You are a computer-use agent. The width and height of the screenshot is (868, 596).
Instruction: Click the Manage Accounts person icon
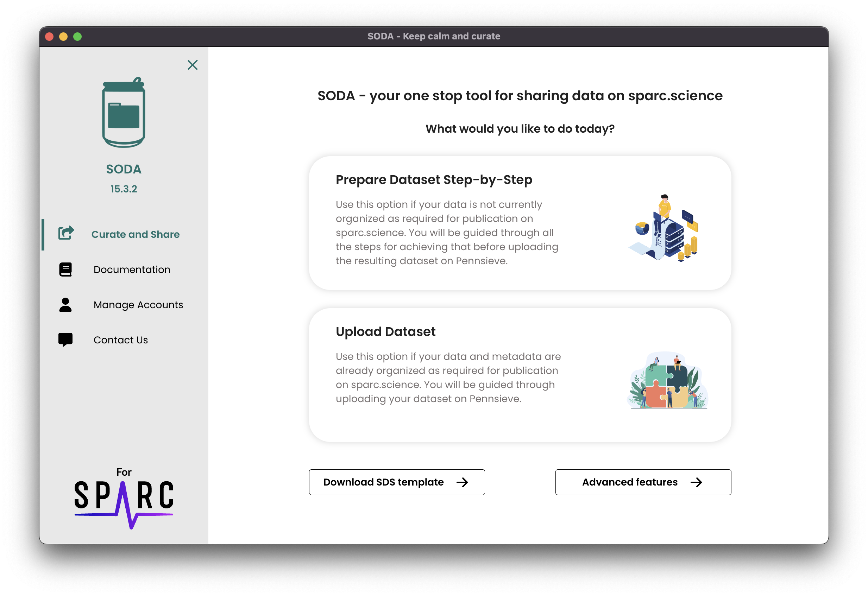point(65,305)
